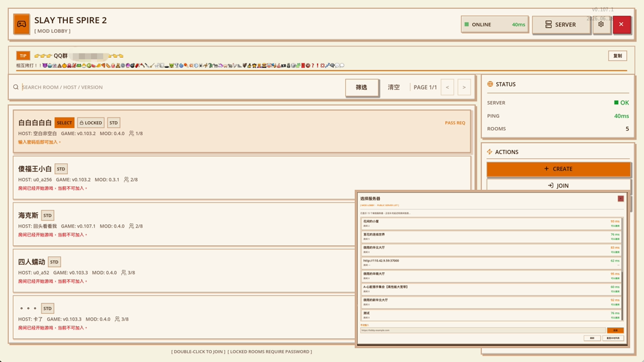The width and height of the screenshot is (644, 362).
Task: Click the SELECT badge on first room
Action: pos(65,123)
